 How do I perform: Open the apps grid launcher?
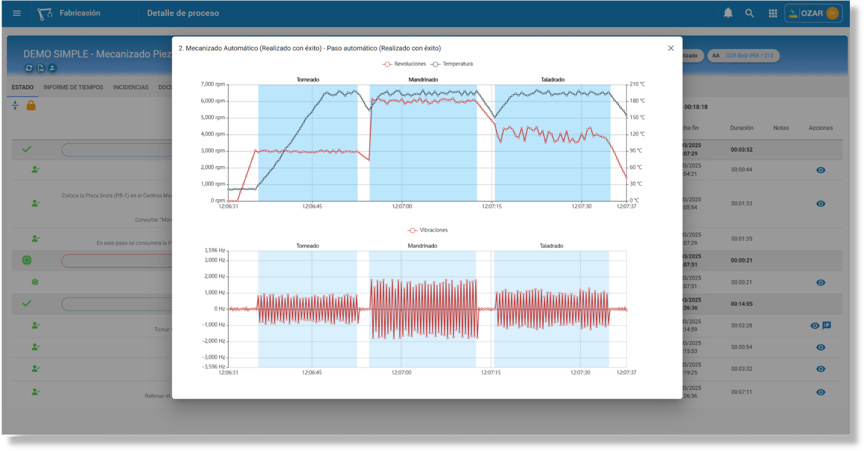(773, 13)
